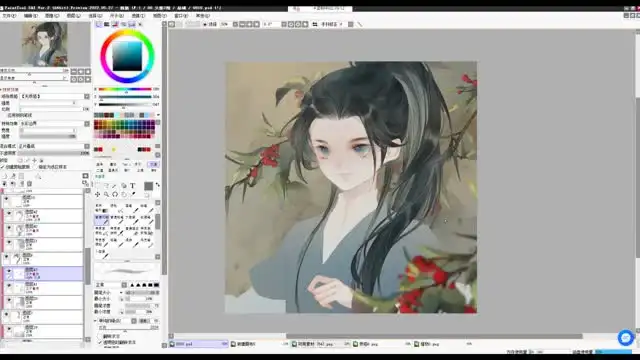Image resolution: width=640 pixels, height=360 pixels.
Task: Open the layer blending mode dropdown
Action: (87, 146)
